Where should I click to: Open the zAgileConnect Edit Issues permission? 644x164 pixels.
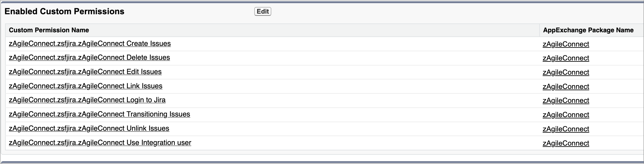[85, 72]
